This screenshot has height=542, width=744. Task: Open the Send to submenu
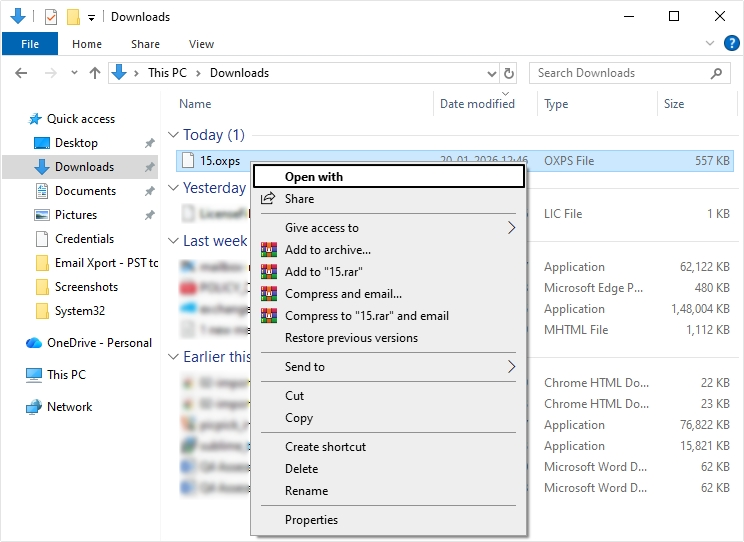tap(389, 367)
